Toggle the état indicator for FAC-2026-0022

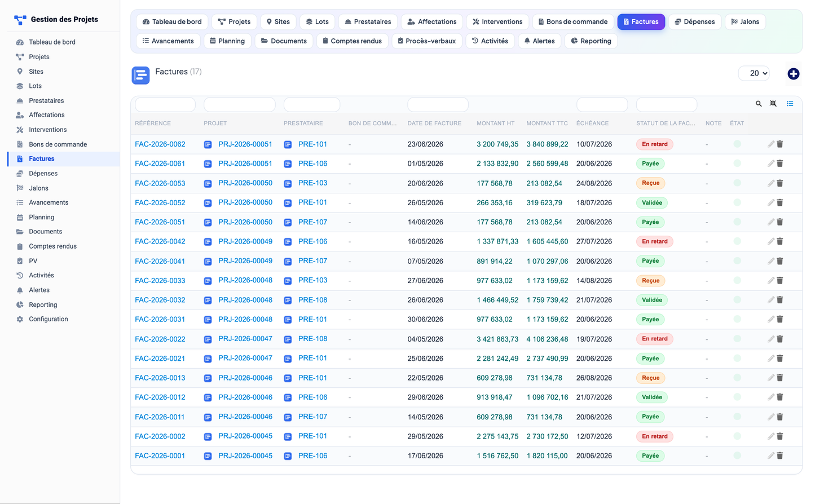coord(737,339)
